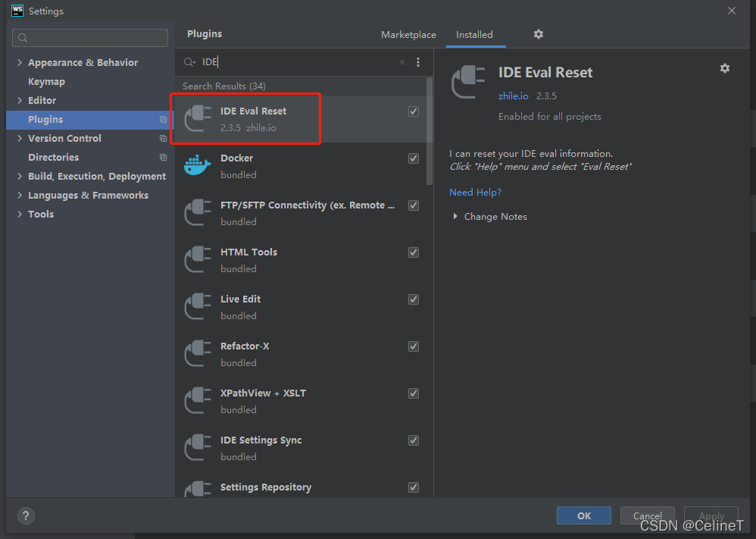Expand the Tools settings node
Viewport: 756px width, 539px height.
20,214
